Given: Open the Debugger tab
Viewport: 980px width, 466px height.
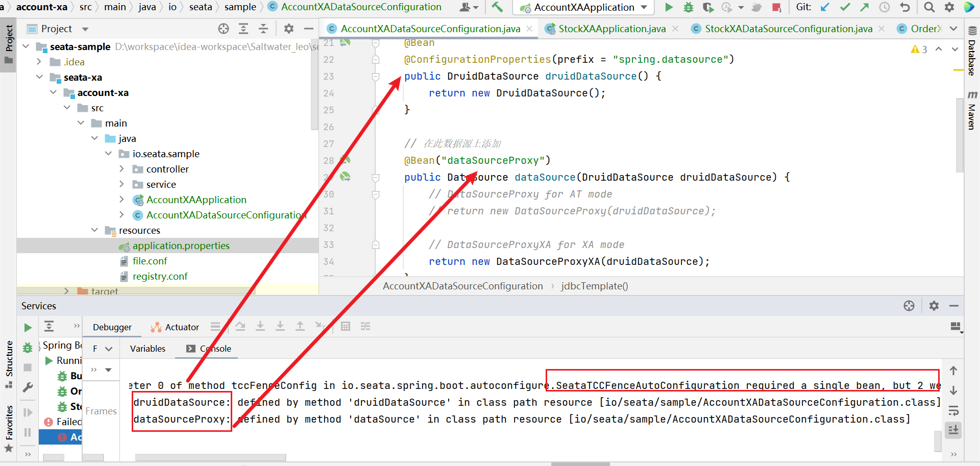Looking at the screenshot, I should click(x=112, y=327).
